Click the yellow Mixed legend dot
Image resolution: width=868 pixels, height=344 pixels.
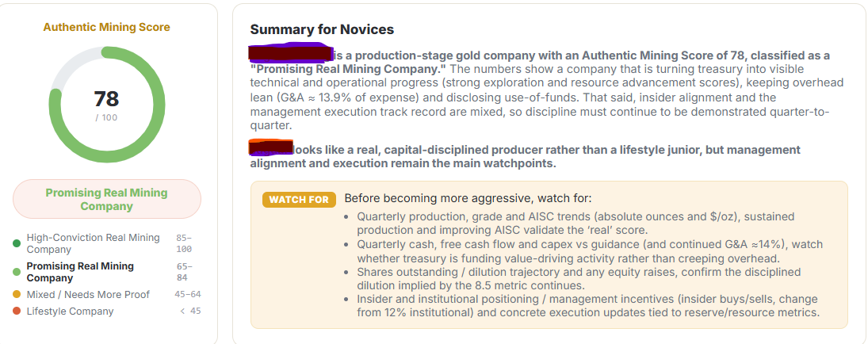(x=17, y=295)
